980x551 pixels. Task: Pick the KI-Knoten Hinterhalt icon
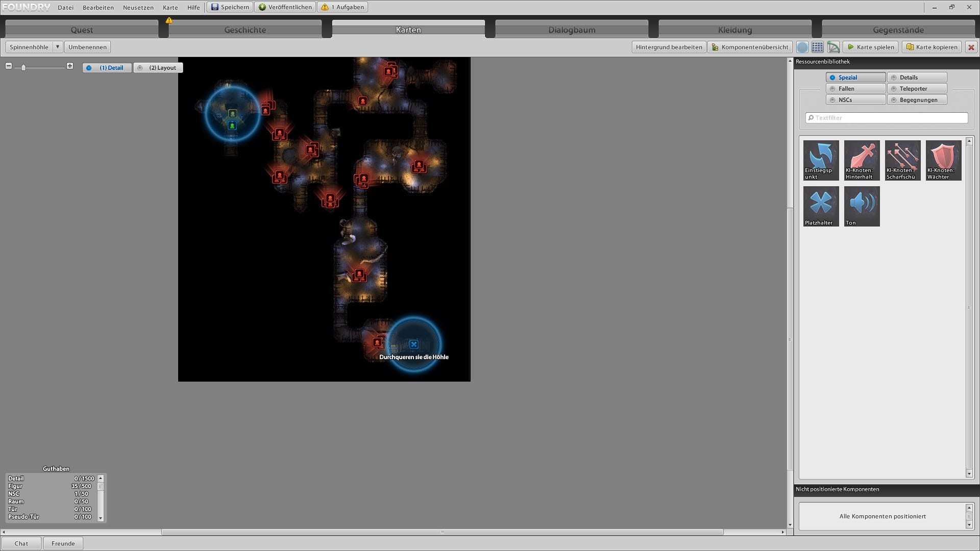point(862,160)
